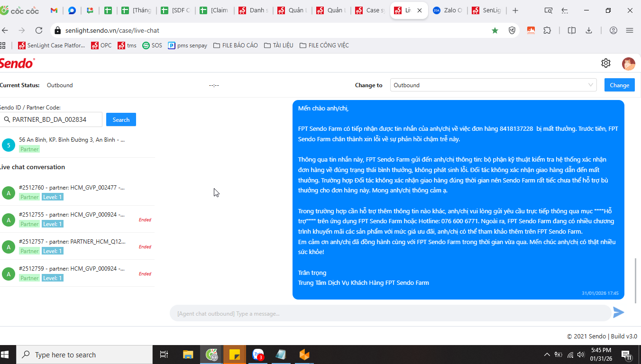Open the settings gear icon

point(605,63)
